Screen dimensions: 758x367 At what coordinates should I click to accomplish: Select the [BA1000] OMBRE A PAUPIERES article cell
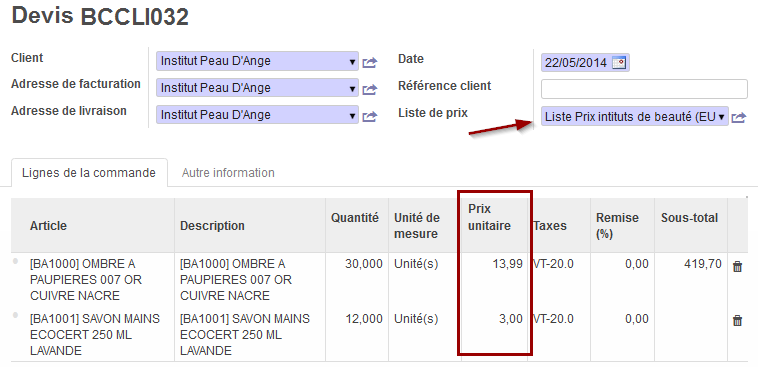point(92,280)
